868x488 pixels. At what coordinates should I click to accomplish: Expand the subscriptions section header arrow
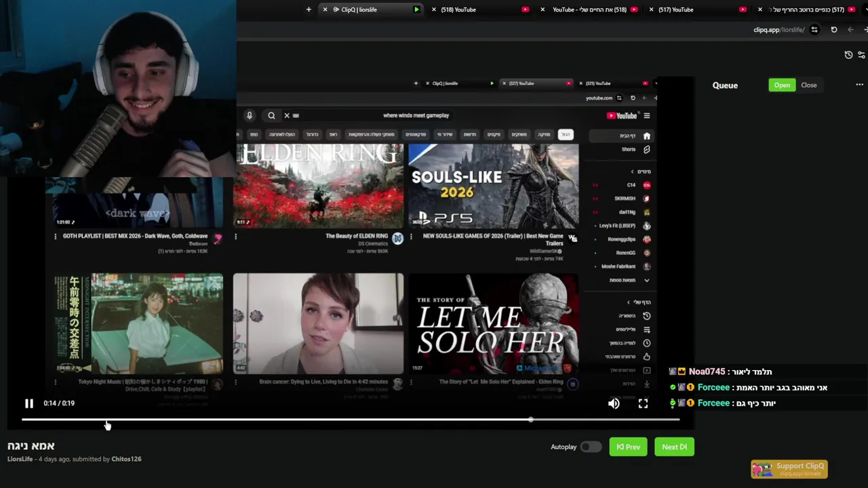click(632, 171)
